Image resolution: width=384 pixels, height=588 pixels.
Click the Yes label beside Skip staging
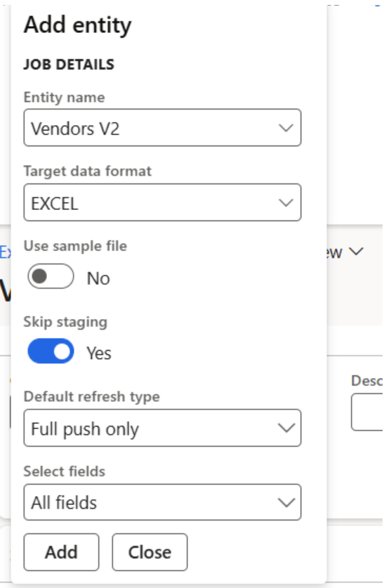[99, 353]
